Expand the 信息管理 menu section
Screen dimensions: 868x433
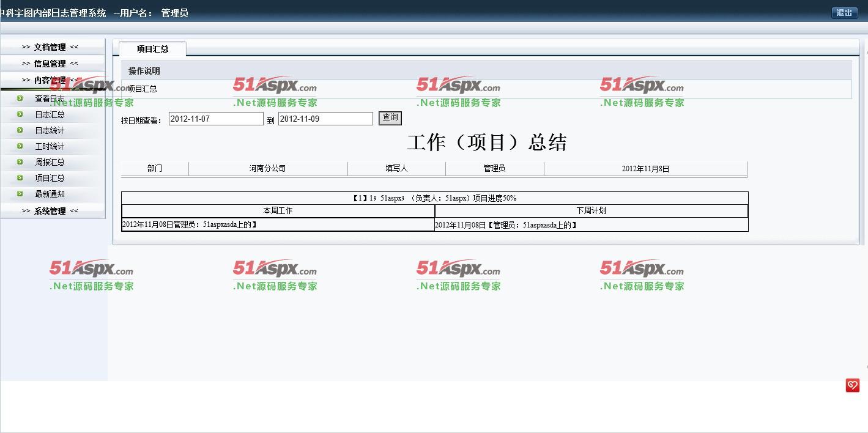coord(50,64)
